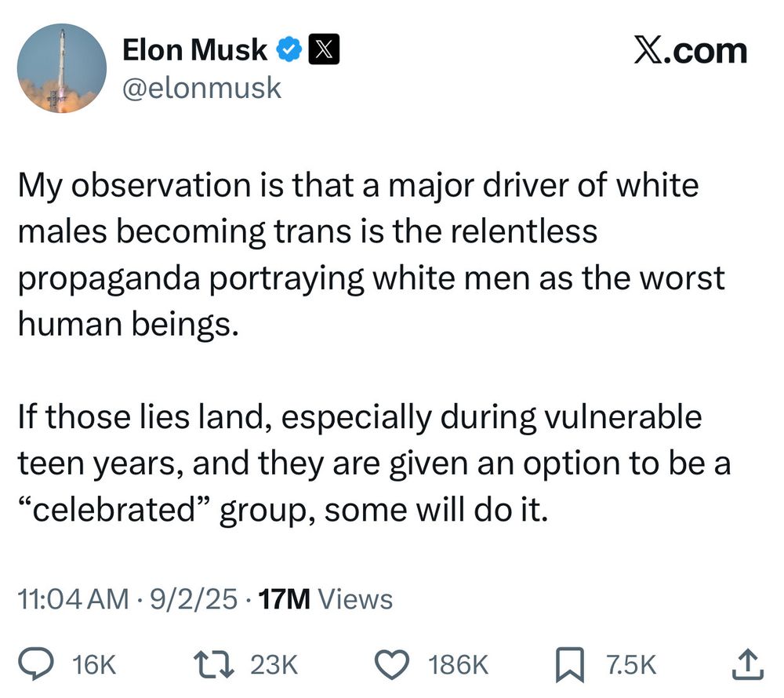Click the black X affiliate badge
Viewport: 784px width, 698px height.
point(324,49)
